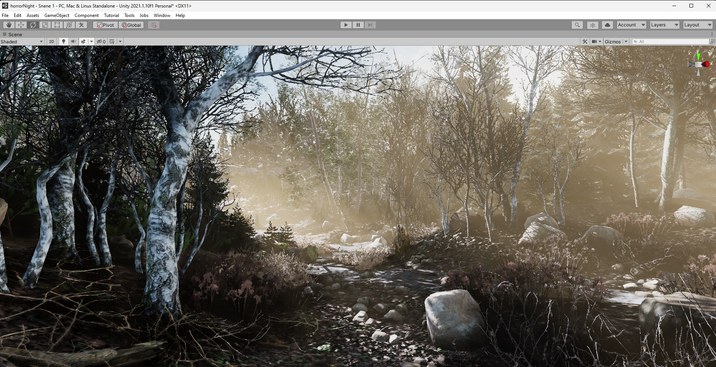Image resolution: width=716 pixels, height=367 pixels.
Task: Open the grid settings dropdown arrow
Action: coord(120,42)
